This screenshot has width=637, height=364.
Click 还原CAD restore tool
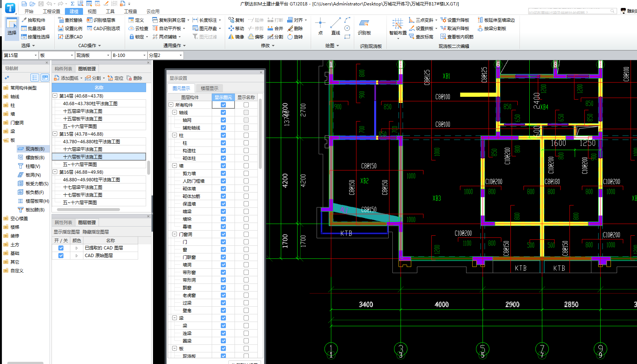70,37
